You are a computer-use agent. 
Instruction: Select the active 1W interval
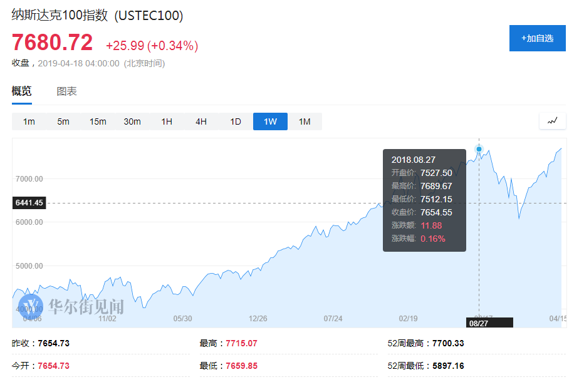[270, 121]
